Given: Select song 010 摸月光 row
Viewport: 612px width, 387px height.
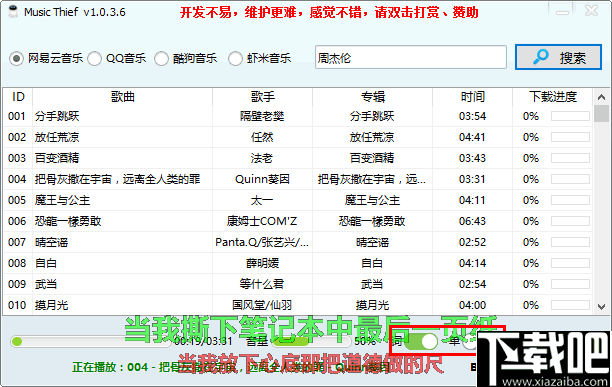Looking at the screenshot, I should (297, 305).
